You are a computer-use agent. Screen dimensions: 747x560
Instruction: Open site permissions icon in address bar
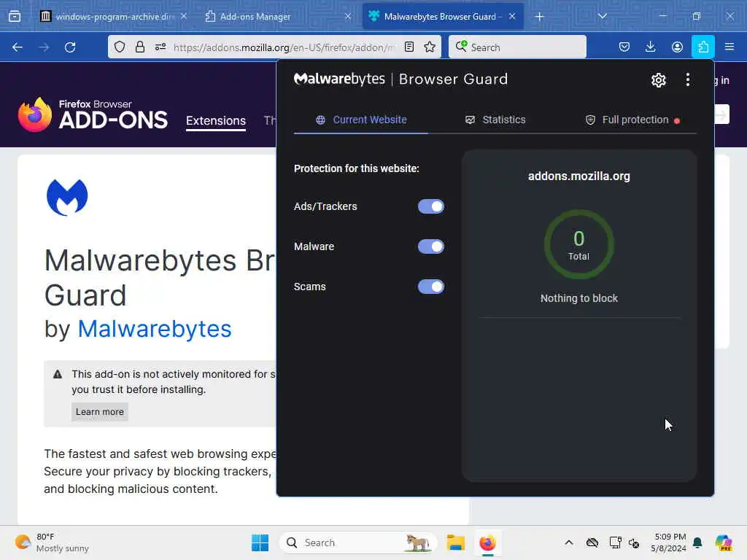(x=160, y=47)
